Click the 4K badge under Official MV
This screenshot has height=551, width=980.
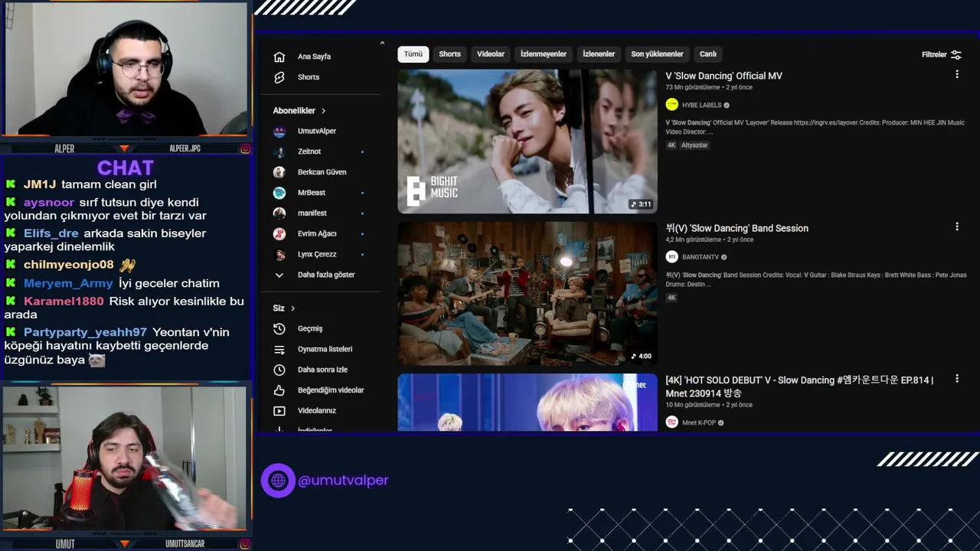671,145
